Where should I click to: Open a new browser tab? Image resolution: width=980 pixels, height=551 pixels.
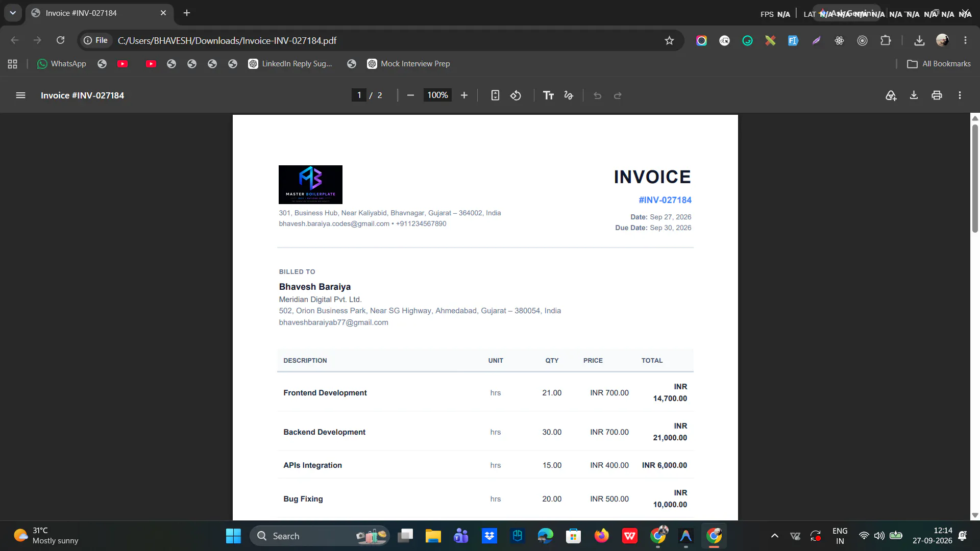[187, 13]
